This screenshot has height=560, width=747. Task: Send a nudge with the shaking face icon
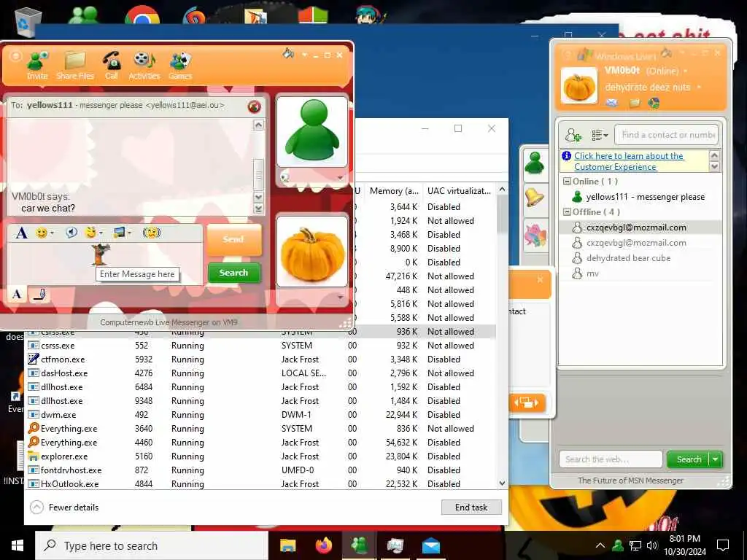point(152,233)
